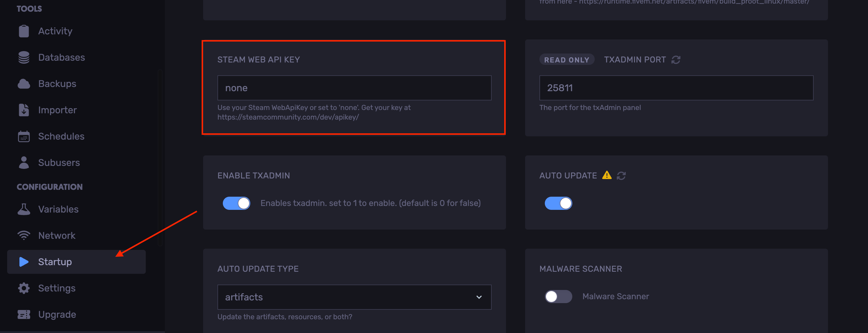Open the Network menu item
The image size is (868, 333).
point(57,236)
